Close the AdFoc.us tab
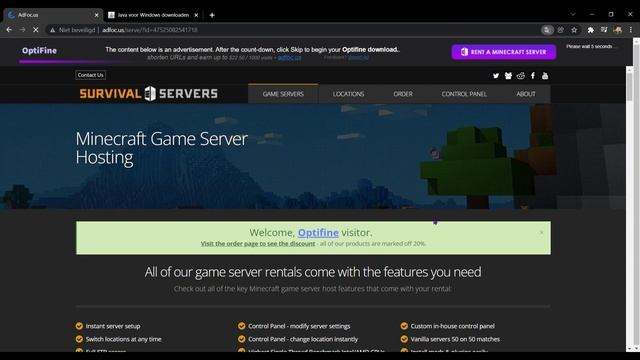 [96, 15]
